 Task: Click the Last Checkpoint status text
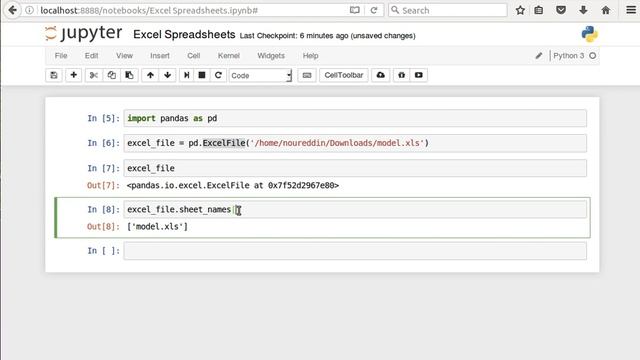click(x=327, y=36)
